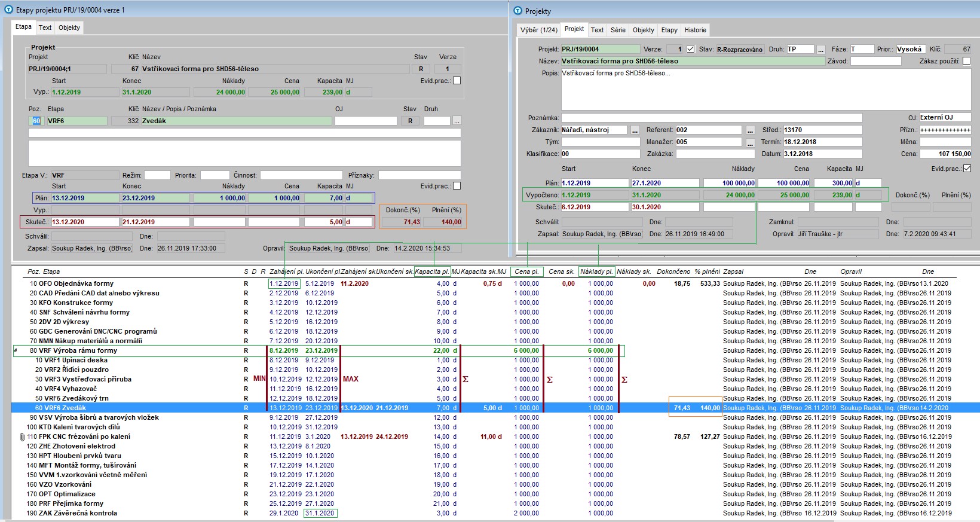Open the Text tab in Etapy projektu

[x=45, y=28]
